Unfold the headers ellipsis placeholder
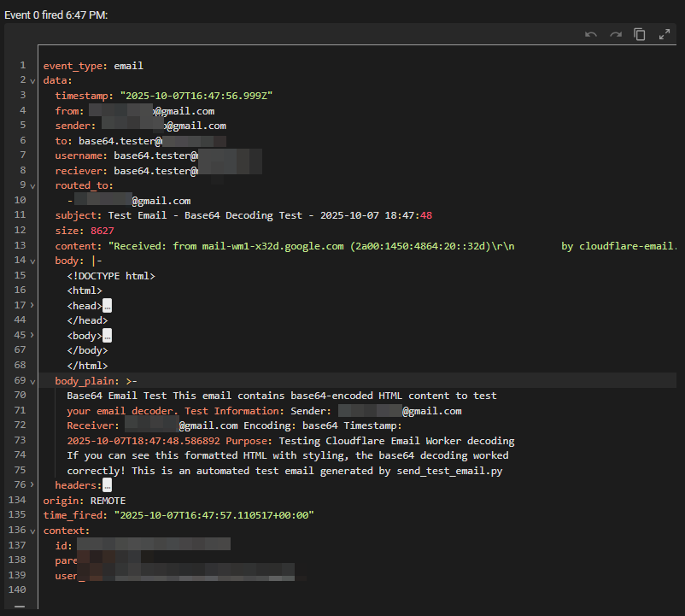This screenshot has height=616, width=685. [107, 485]
